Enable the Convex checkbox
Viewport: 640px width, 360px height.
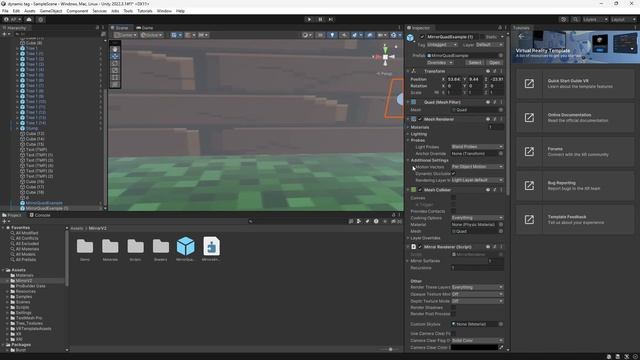click(453, 198)
